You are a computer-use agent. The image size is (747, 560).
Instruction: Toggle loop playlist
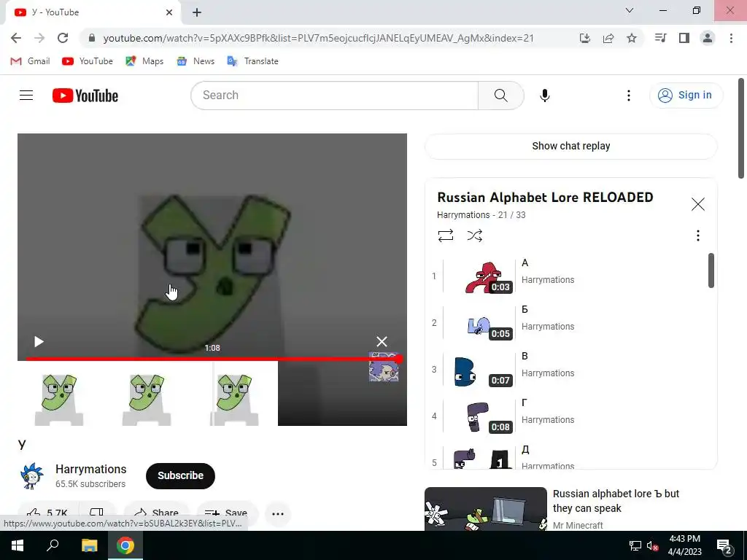click(x=446, y=236)
